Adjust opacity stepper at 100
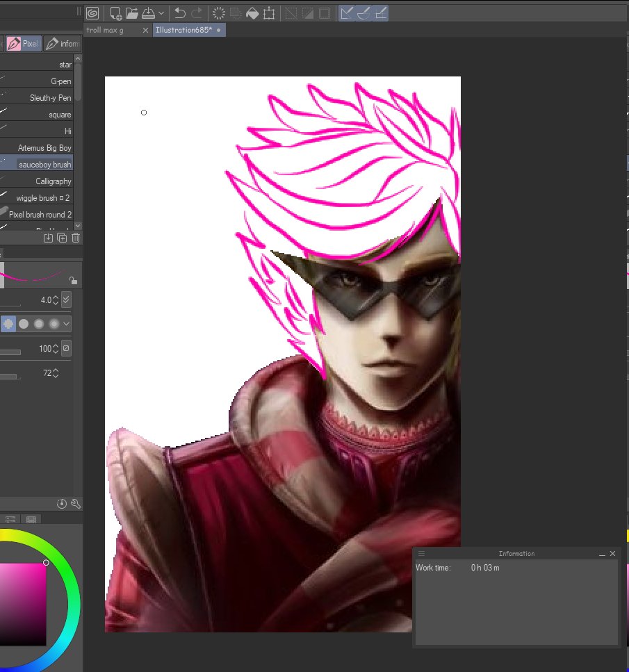Viewport: 629px width, 672px height. click(x=56, y=349)
